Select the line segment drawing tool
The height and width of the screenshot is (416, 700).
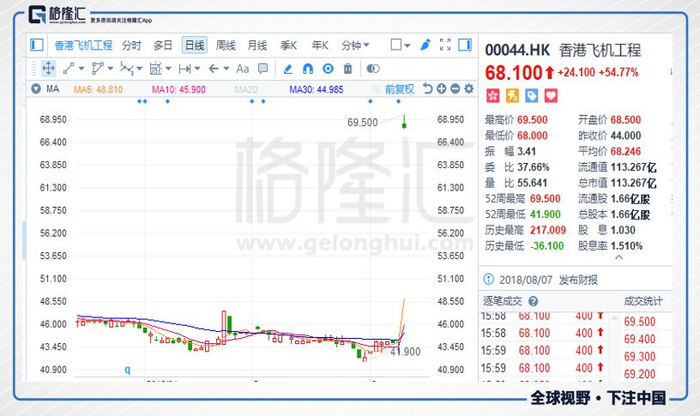coord(69,68)
